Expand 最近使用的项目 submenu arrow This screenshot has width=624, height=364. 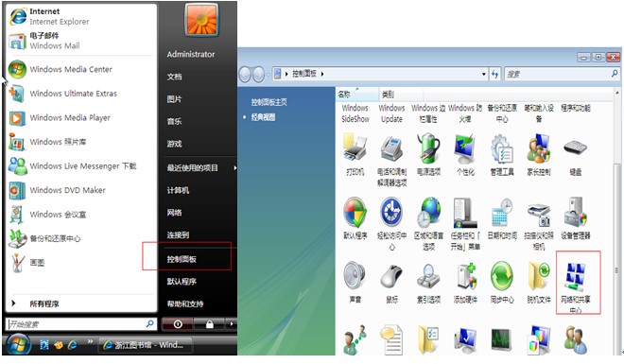coord(234,168)
